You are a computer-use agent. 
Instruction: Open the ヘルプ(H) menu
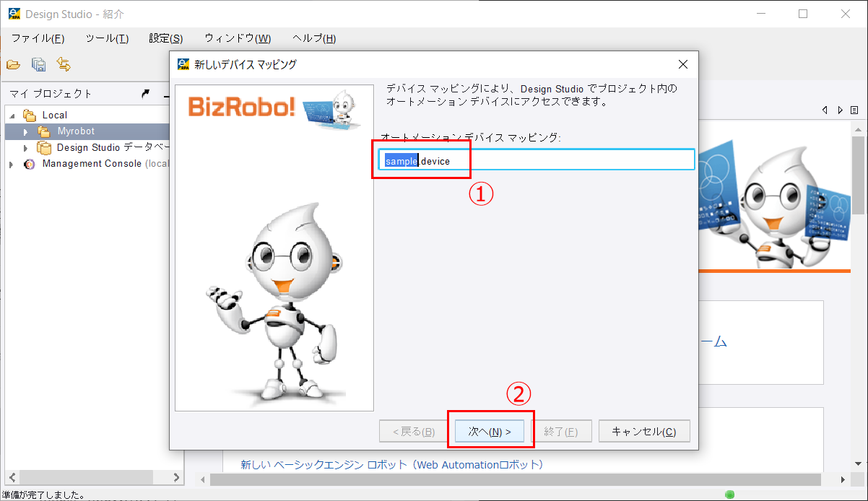point(314,38)
